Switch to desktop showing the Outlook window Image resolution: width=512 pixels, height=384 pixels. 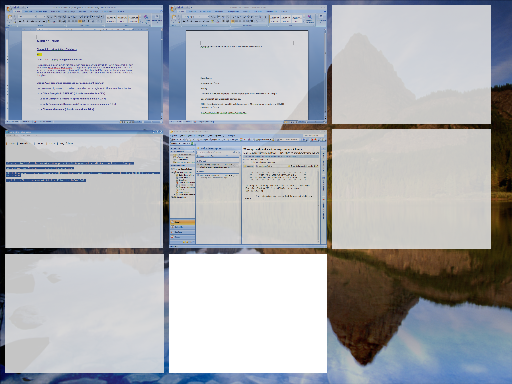point(248,189)
